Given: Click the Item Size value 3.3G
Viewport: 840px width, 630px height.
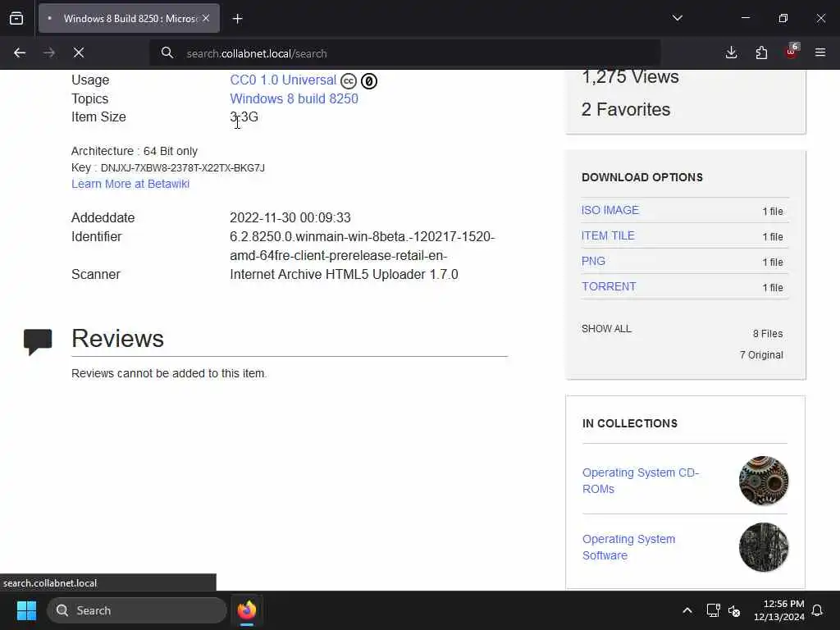Looking at the screenshot, I should point(244,116).
